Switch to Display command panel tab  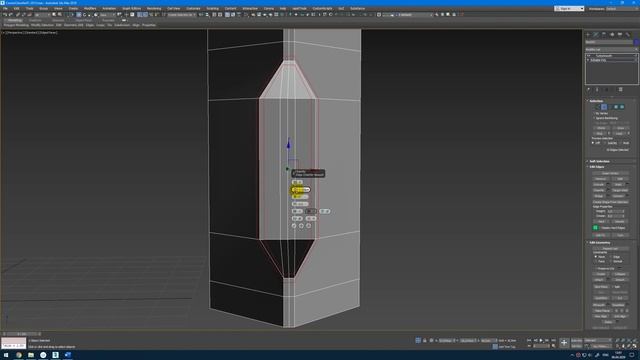click(620, 34)
